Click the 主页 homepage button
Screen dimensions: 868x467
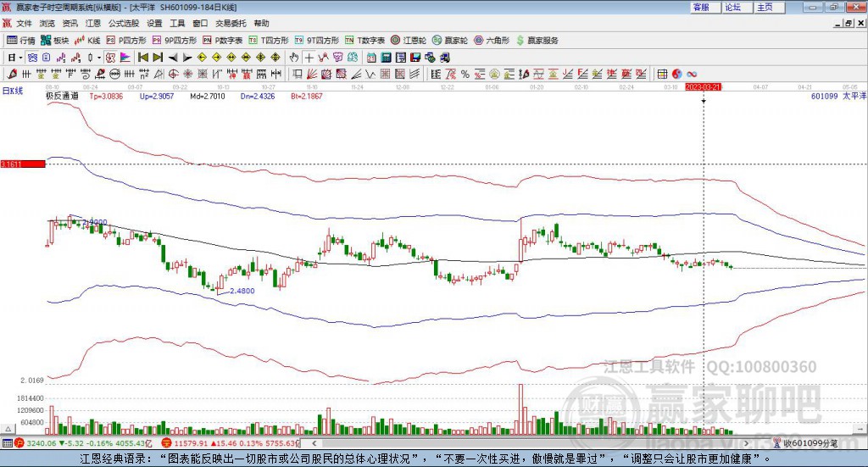pos(770,7)
